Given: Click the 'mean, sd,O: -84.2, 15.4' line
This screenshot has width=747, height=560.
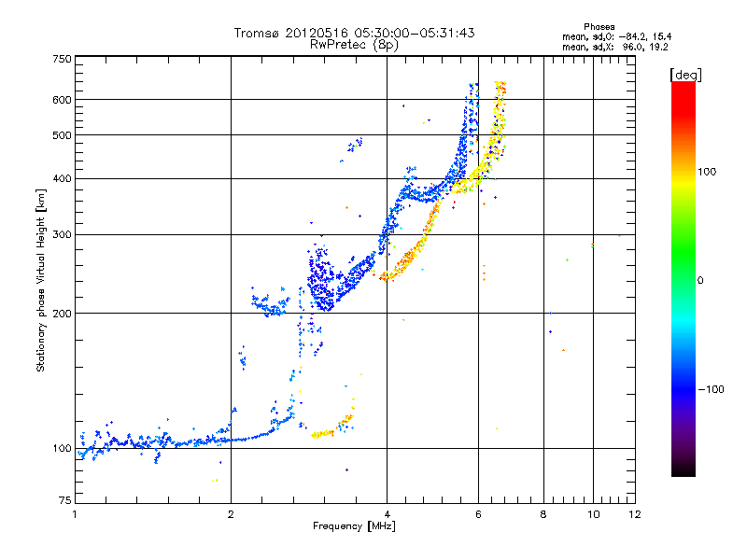Looking at the screenshot, I should [617, 36].
